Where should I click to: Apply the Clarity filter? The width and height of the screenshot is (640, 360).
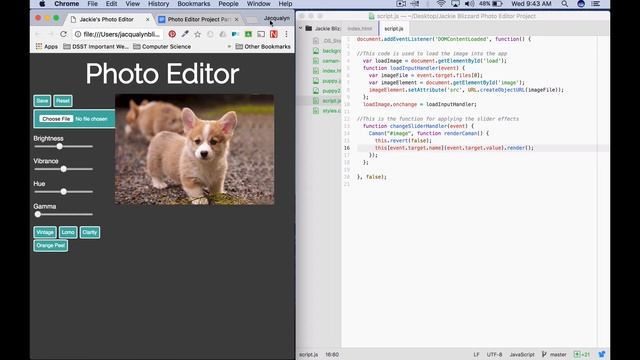point(89,232)
